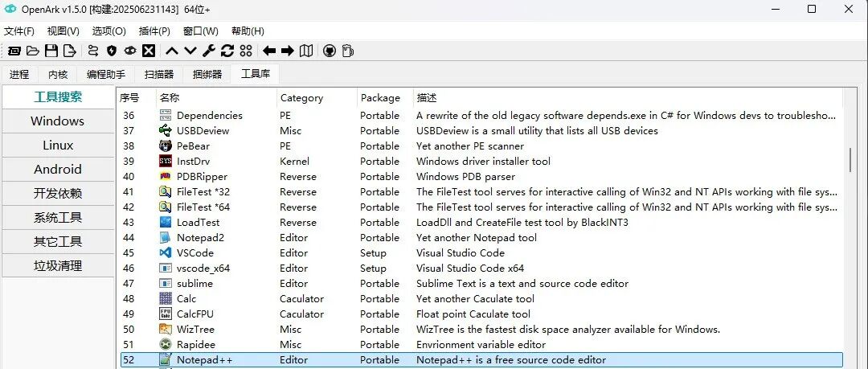The image size is (868, 369).
Task: Click the ticket-shaped first toolbar icon
Action: (14, 51)
